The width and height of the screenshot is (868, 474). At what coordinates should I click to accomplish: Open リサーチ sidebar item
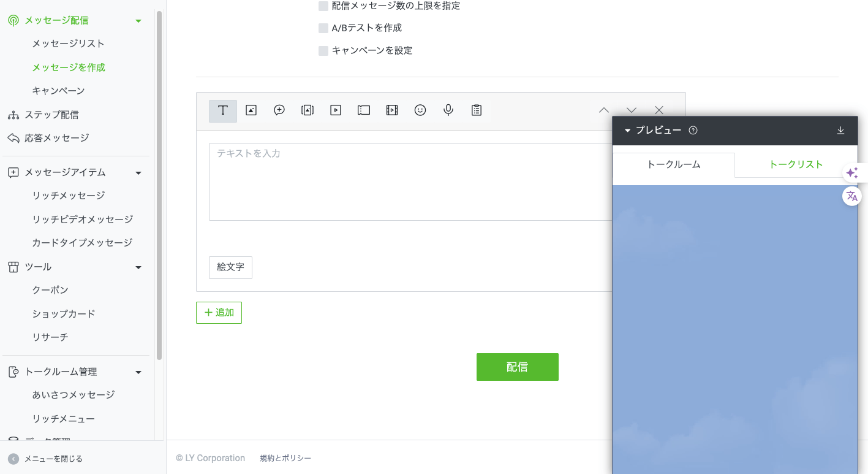[x=50, y=337]
